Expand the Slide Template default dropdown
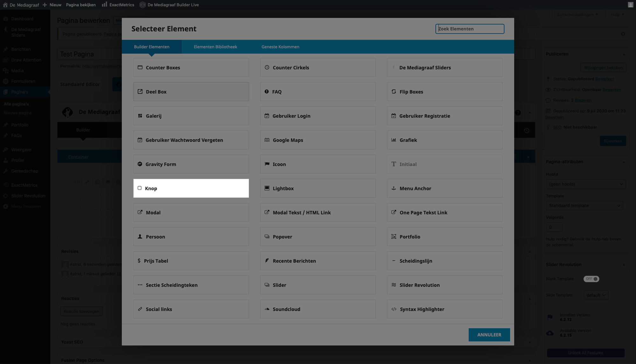 click(596, 295)
